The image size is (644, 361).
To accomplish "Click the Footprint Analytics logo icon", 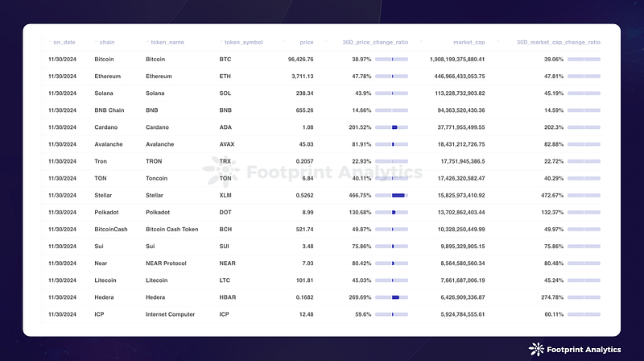I will (x=536, y=350).
